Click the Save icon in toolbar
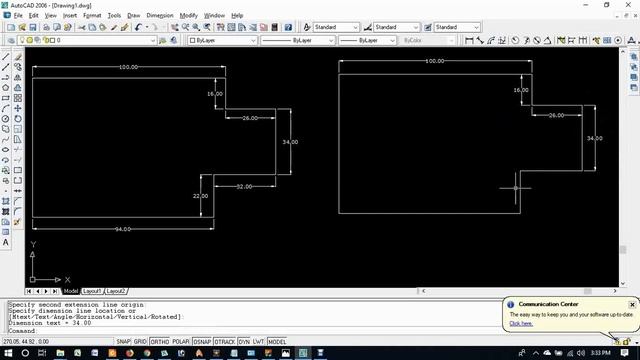This screenshot has height=360, width=640. click(33, 27)
